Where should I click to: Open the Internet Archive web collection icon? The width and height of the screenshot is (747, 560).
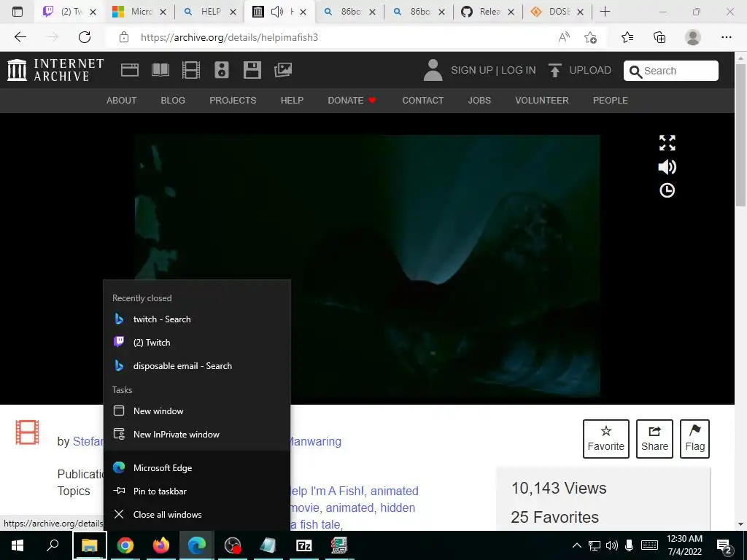[130, 70]
